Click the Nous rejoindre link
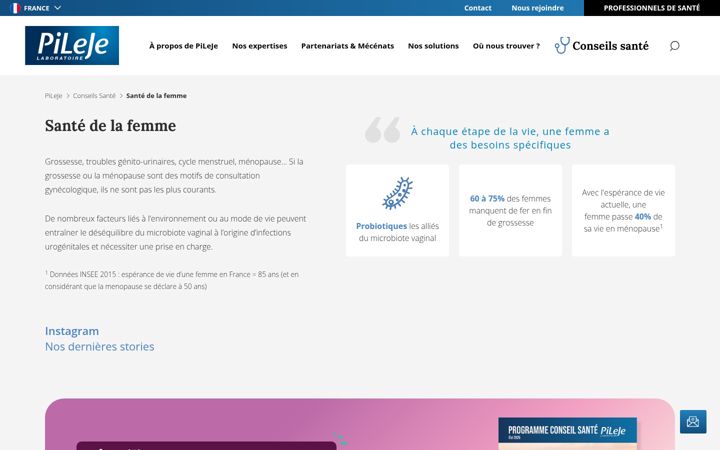The image size is (720, 450). pyautogui.click(x=537, y=8)
